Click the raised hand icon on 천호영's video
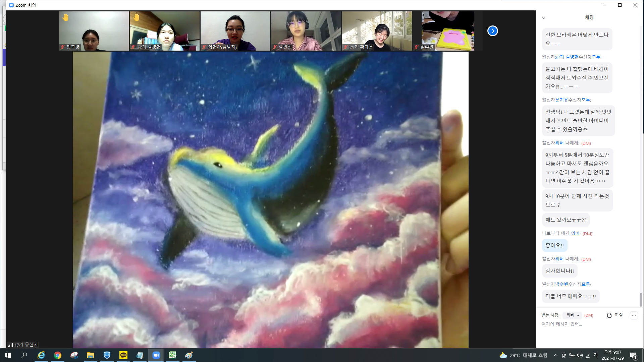 pos(65,17)
